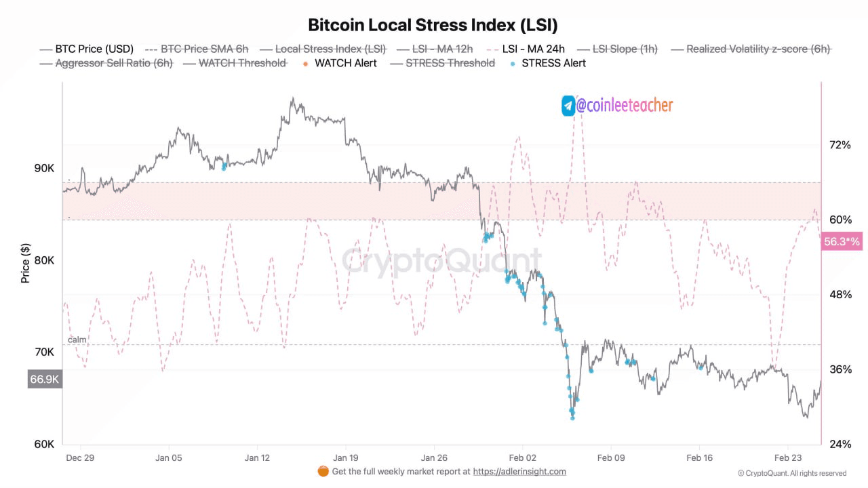Enable Aggressor Sell Ratio (6h) series

coord(113,63)
